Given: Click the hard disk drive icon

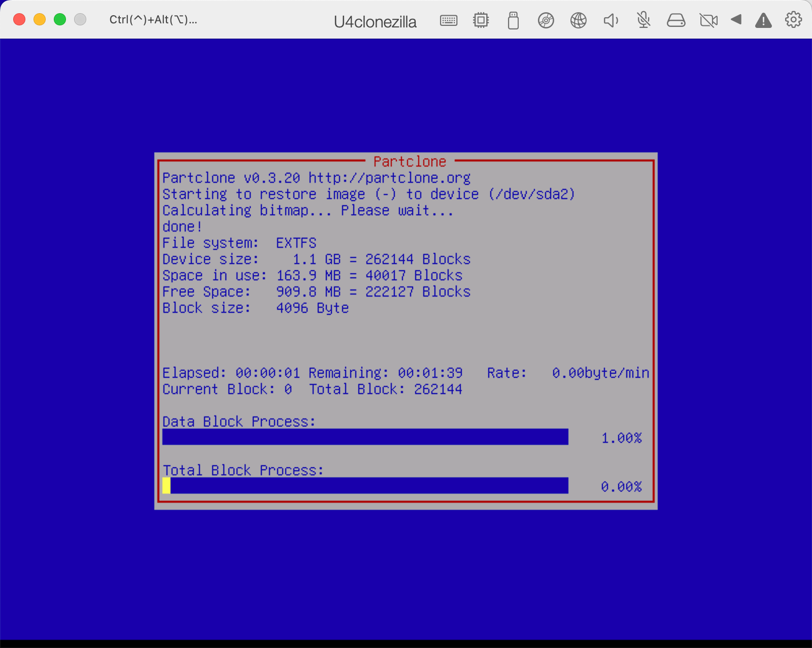Looking at the screenshot, I should coord(676,20).
